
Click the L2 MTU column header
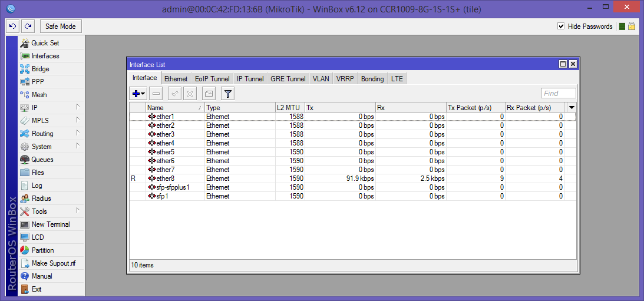pyautogui.click(x=290, y=108)
